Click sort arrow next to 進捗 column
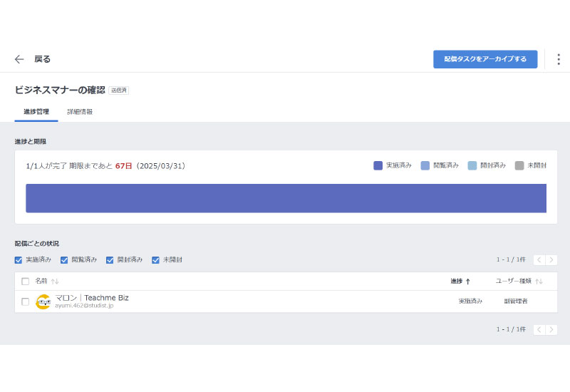 pyautogui.click(x=468, y=282)
